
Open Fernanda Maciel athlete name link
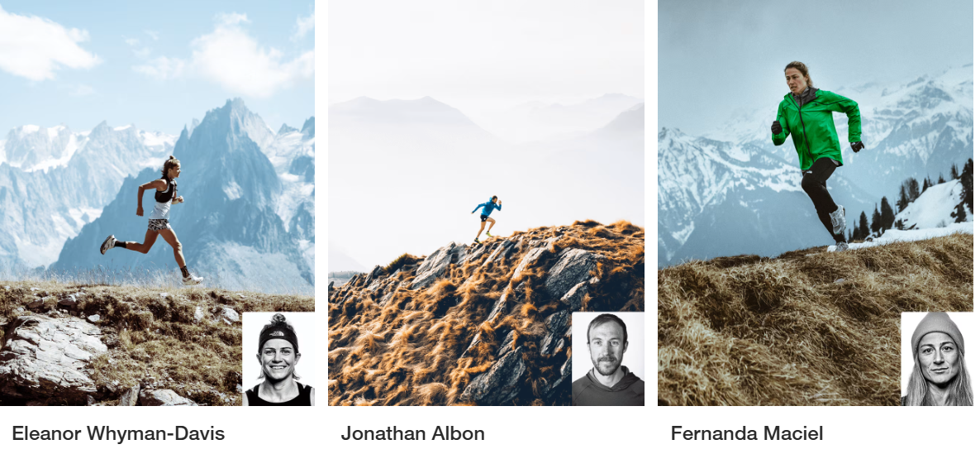(747, 433)
